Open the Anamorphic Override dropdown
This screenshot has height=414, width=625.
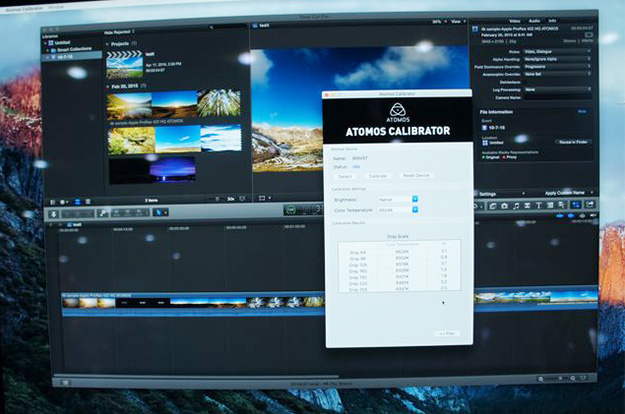[x=557, y=74]
